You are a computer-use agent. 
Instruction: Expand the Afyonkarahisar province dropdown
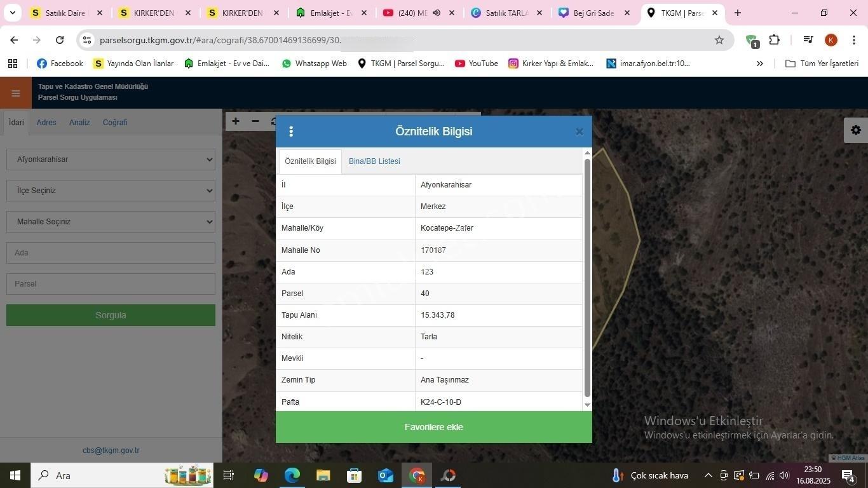111,159
